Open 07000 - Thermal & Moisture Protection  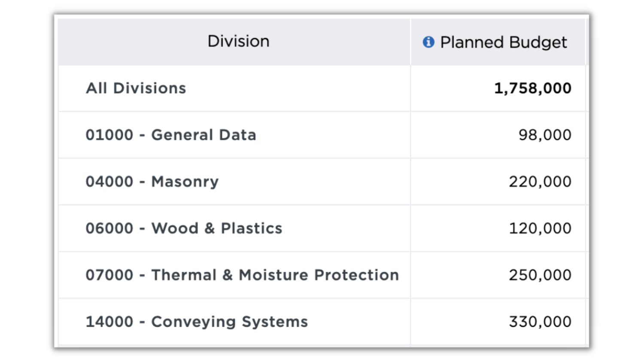[242, 275]
